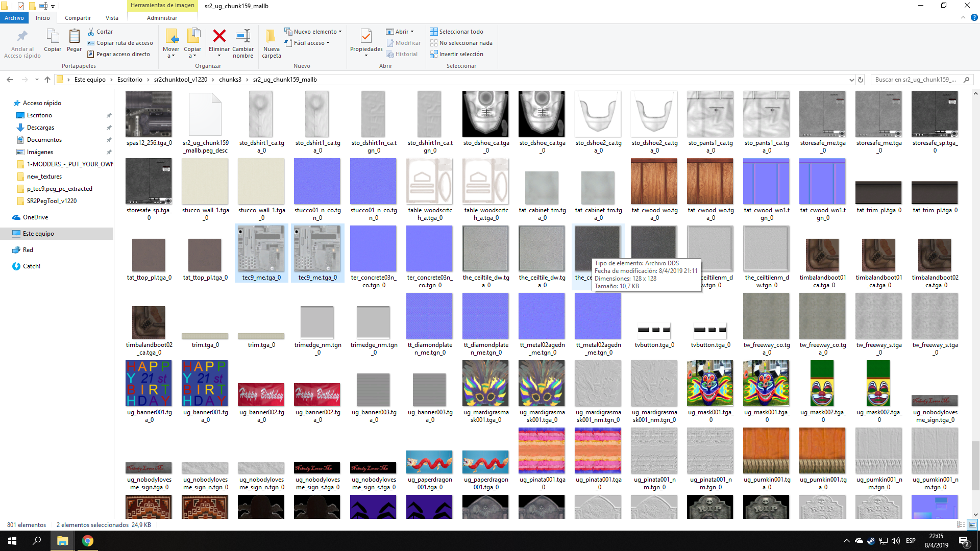Open the new_textures folder in sidebar

click(44, 177)
